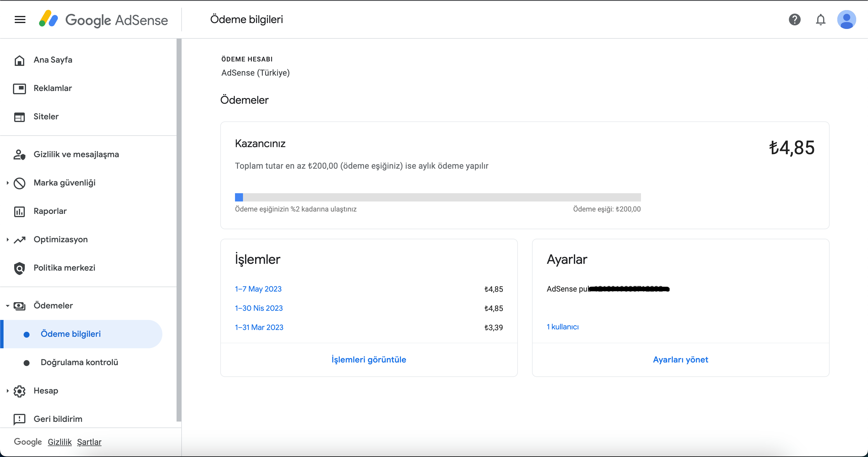This screenshot has width=868, height=457.
Task: Open the notifications bell
Action: 820,19
